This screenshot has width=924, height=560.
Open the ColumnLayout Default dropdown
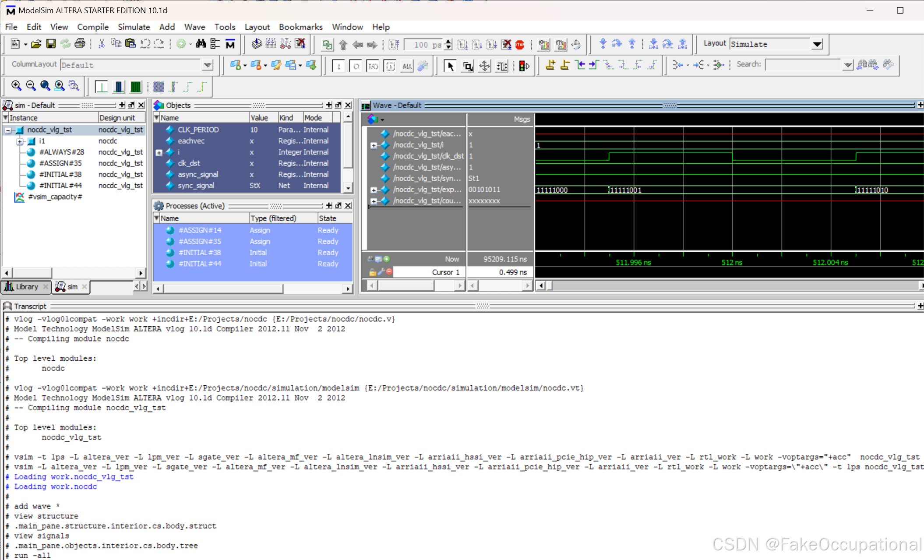(x=208, y=65)
